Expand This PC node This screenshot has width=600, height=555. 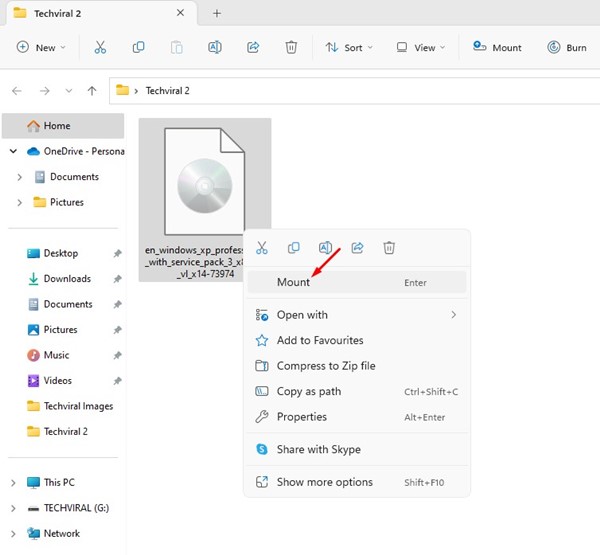(x=13, y=483)
